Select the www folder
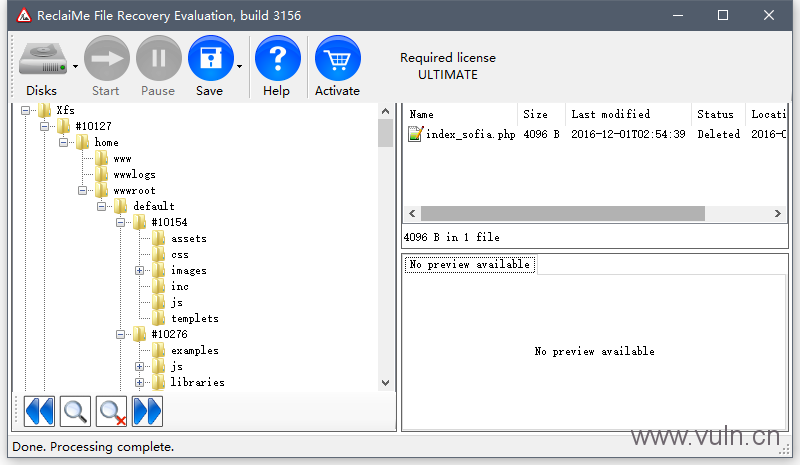Viewport: 800px width, 465px height. 122,159
